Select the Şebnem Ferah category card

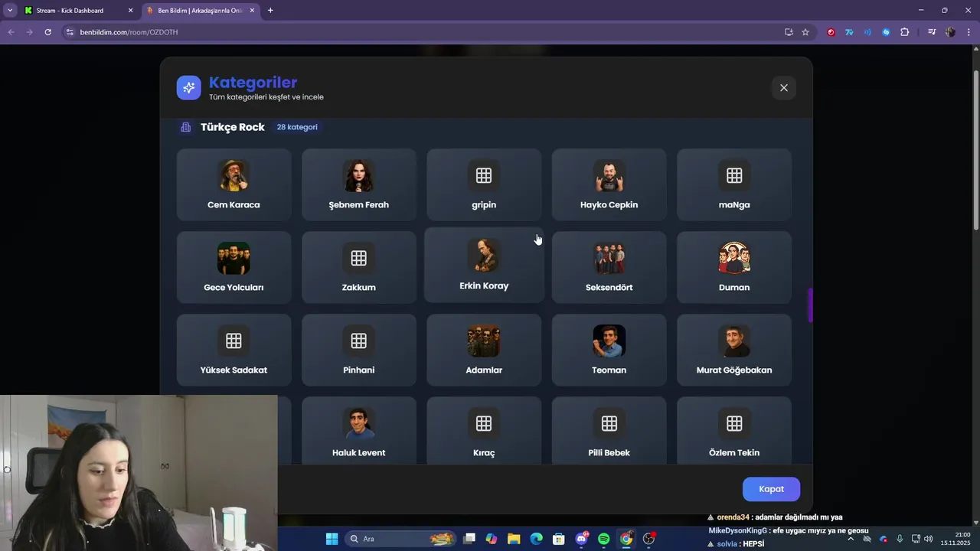pos(358,184)
